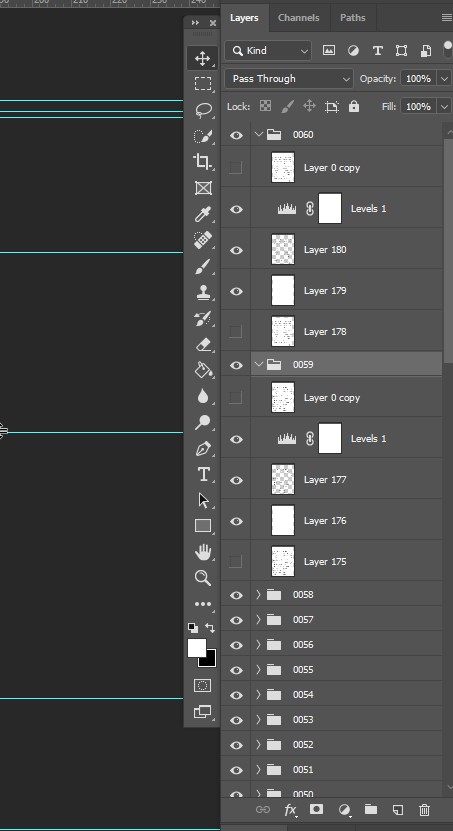Lock layer position
Viewport: 453px width, 831px height.
point(309,106)
